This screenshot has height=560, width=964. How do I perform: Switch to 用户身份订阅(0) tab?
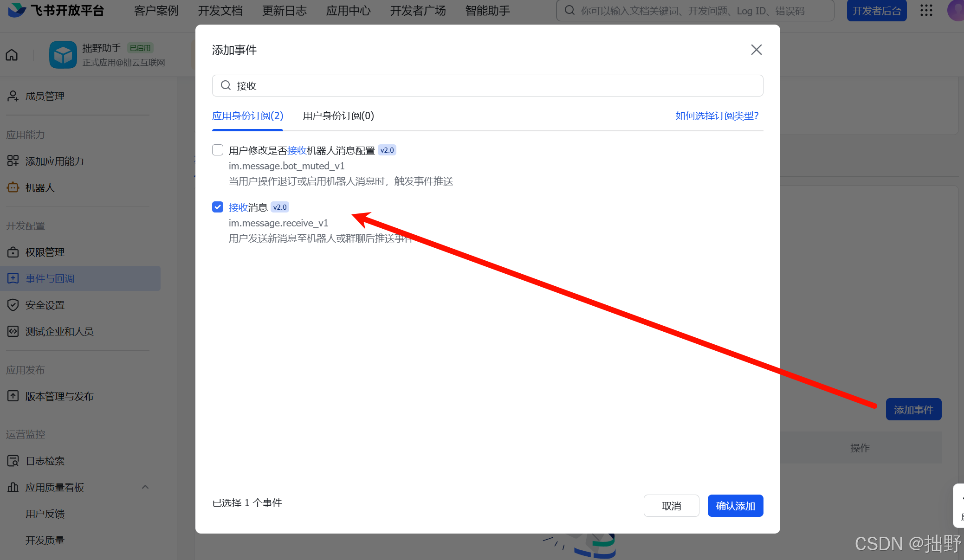pos(338,116)
